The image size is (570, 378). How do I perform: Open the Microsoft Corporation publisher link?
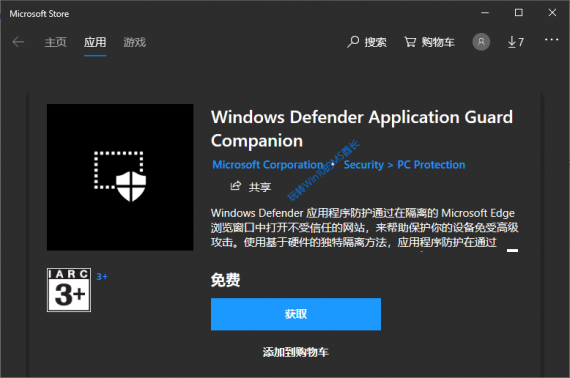tap(268, 165)
